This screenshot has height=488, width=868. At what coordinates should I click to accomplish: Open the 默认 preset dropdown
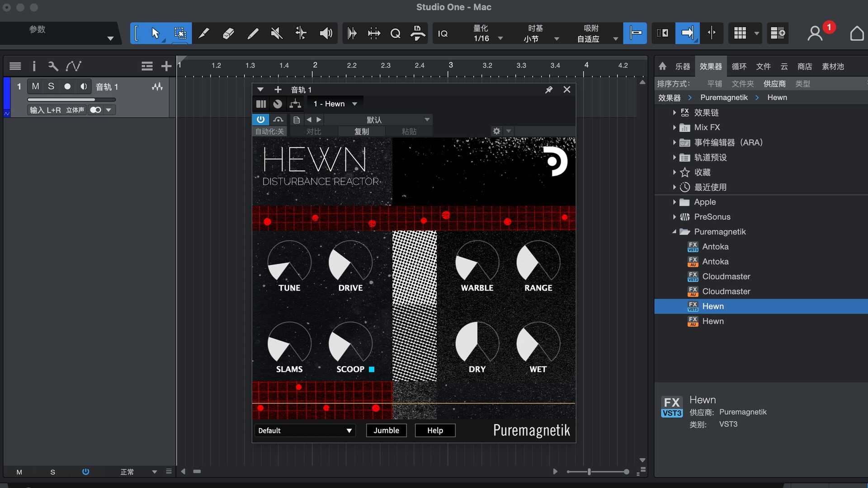click(x=378, y=120)
